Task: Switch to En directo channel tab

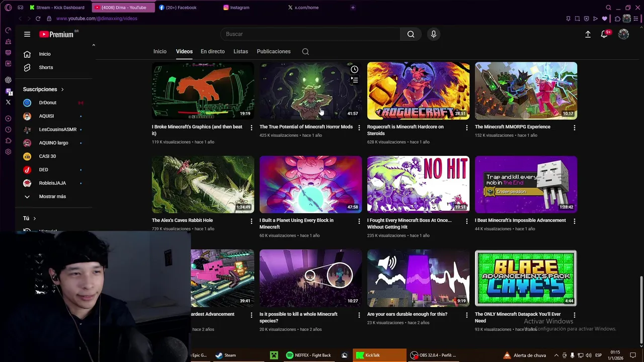Action: click(x=213, y=51)
